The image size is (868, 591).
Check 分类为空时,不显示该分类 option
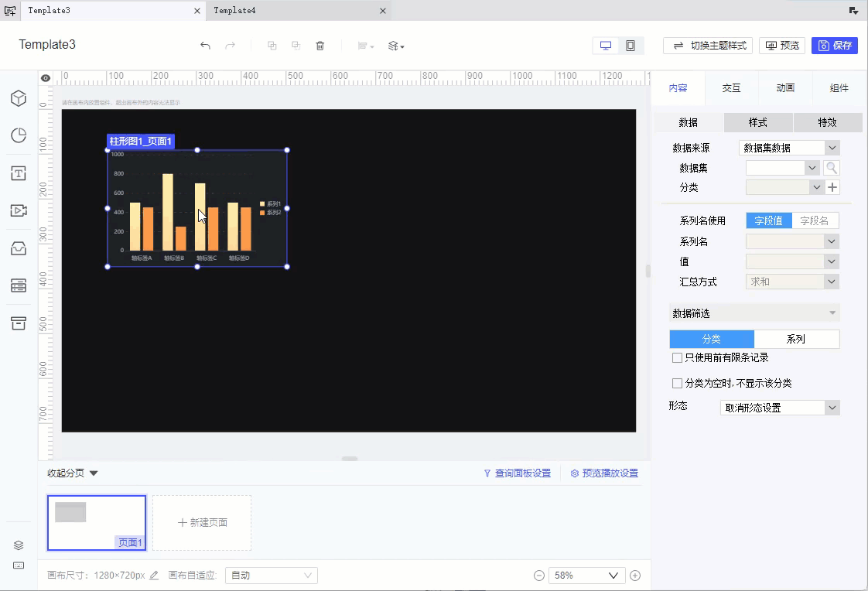[678, 383]
